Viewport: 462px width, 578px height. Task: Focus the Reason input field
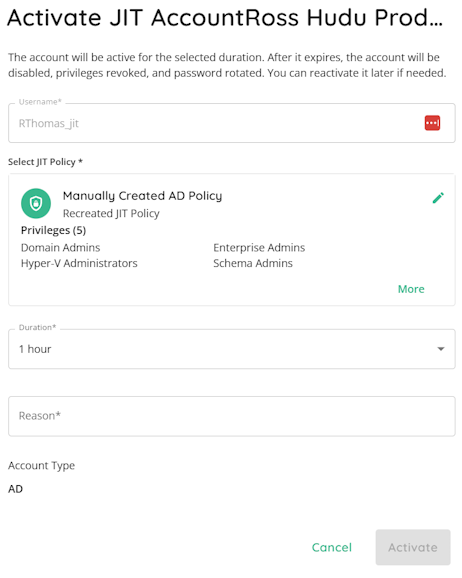pos(232,416)
